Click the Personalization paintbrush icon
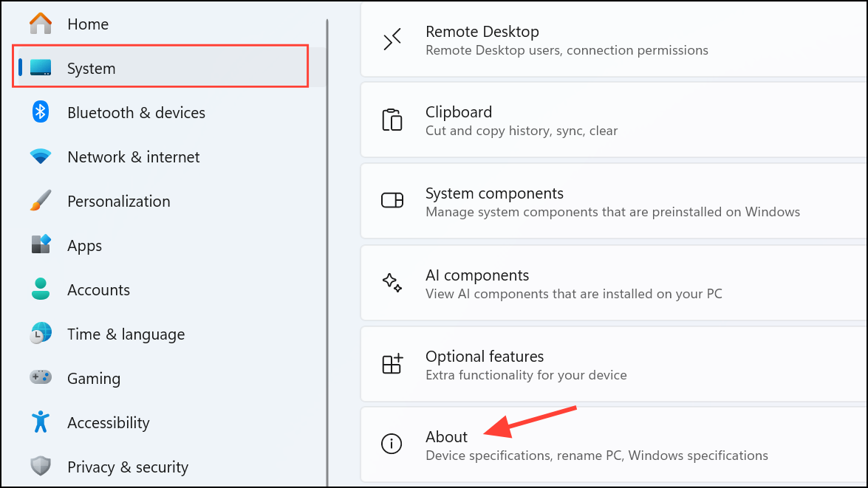This screenshot has height=488, width=868. pos(41,201)
